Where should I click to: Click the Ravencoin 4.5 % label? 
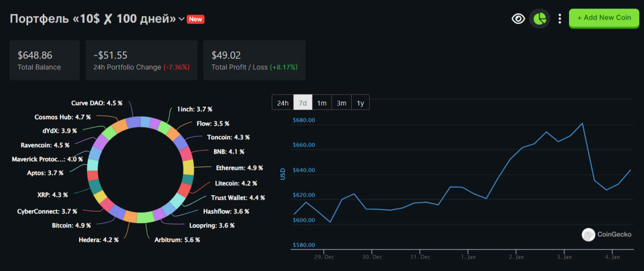pyautogui.click(x=45, y=145)
